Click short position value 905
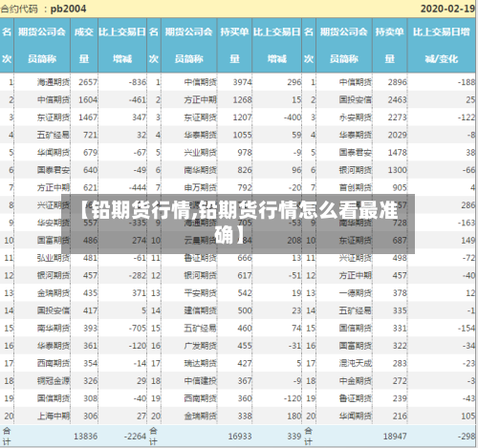The height and width of the screenshot is (448, 478). 400,187
